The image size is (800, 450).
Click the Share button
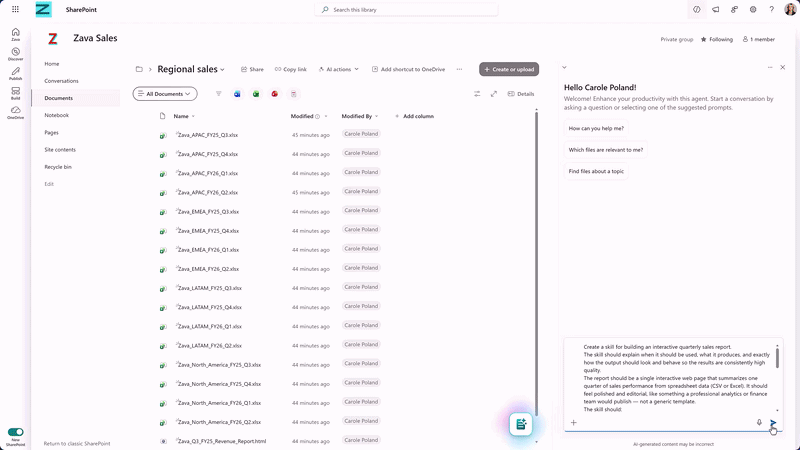[252, 69]
